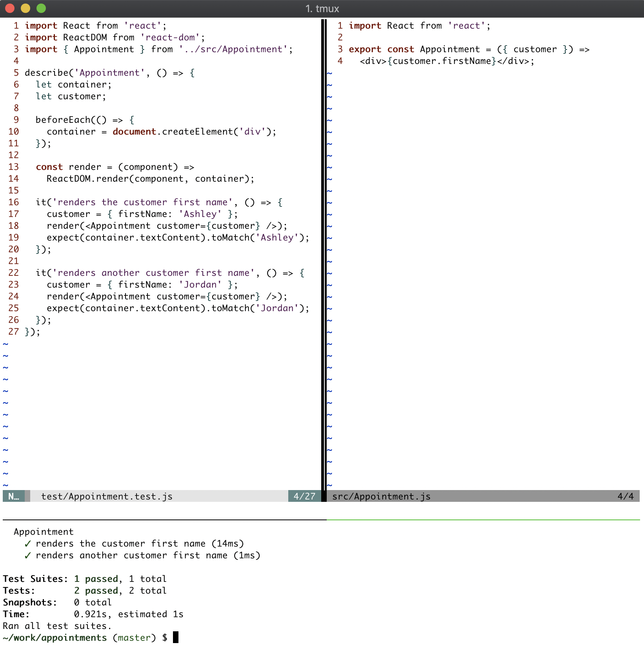Click the 4/4 line position indicator
The image size is (644, 647).
point(626,496)
